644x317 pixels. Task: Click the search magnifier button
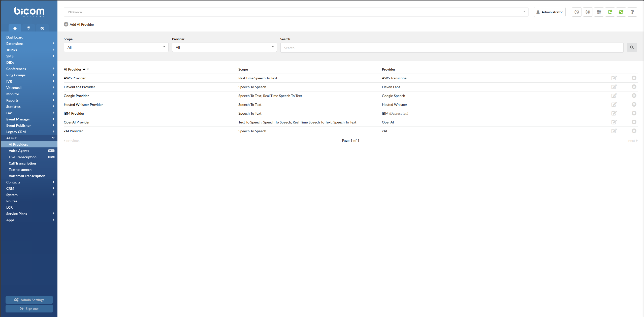(632, 47)
